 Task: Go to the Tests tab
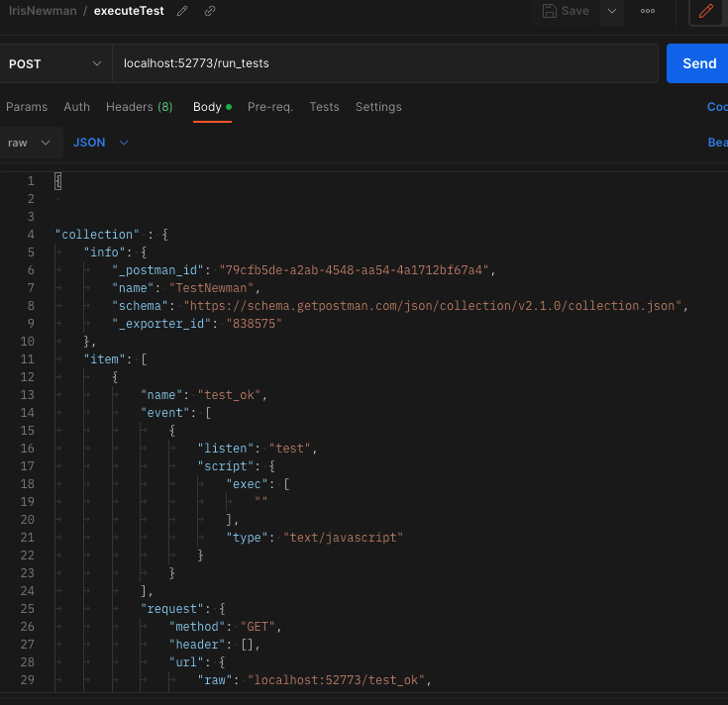click(324, 107)
